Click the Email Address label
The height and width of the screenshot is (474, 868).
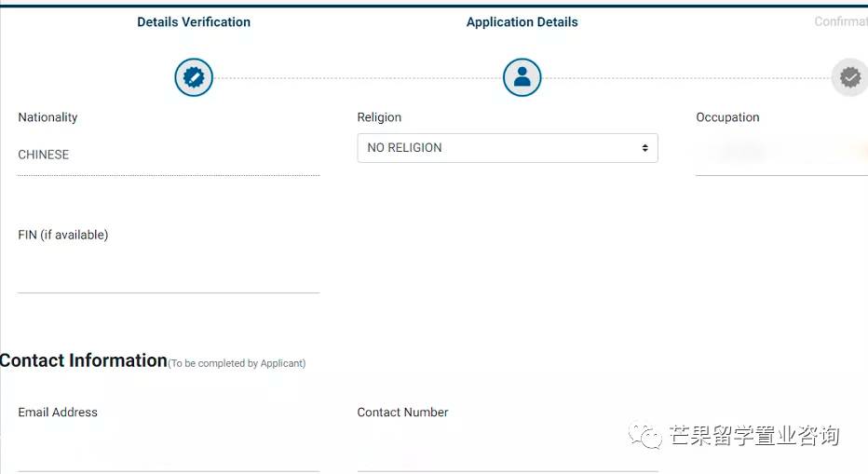(x=58, y=413)
